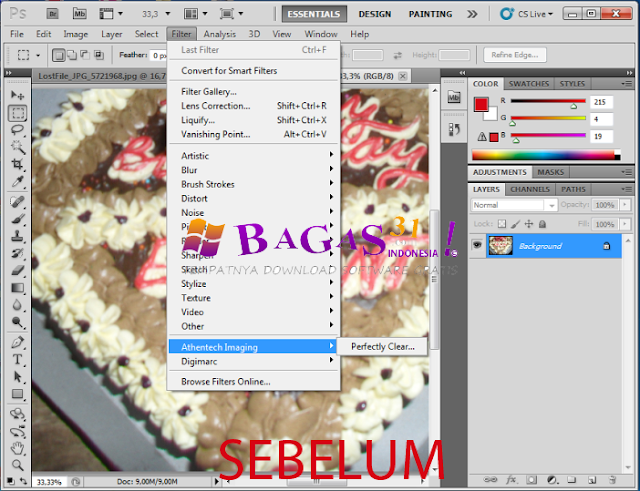640x491 pixels.
Task: Switch to the Channels tab
Action: coord(530,189)
